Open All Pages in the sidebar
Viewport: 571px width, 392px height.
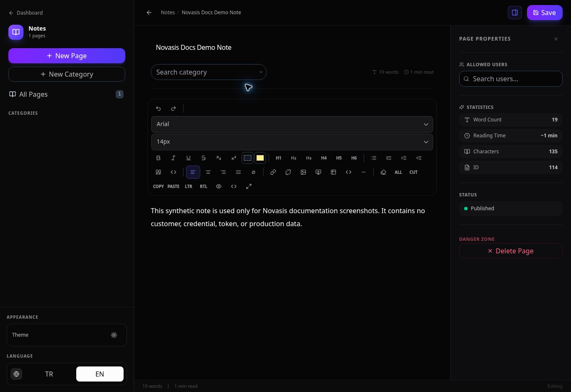(67, 94)
